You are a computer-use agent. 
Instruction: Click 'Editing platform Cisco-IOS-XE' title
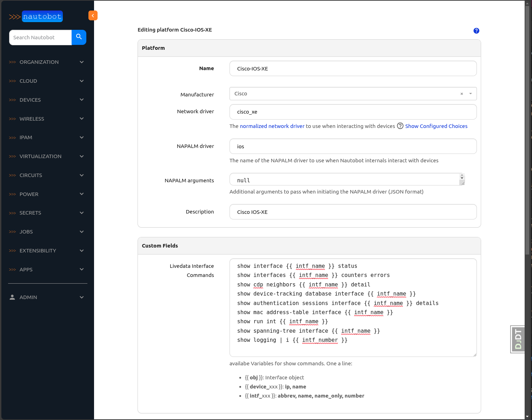[x=175, y=30]
